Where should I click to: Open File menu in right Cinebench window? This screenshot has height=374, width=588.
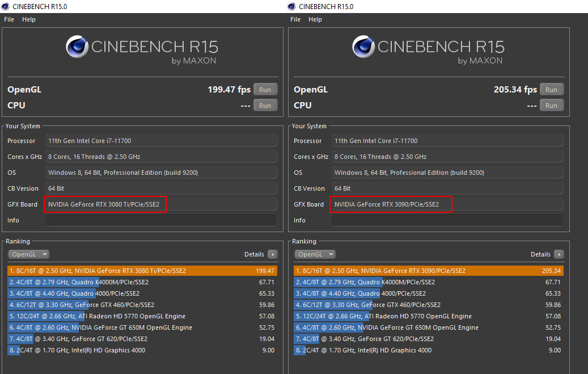click(x=295, y=19)
